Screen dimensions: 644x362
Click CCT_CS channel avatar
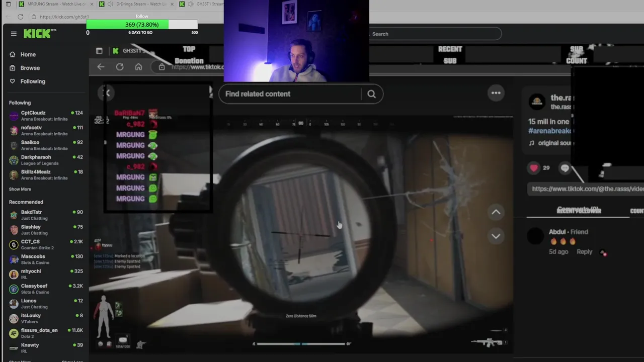click(x=14, y=245)
